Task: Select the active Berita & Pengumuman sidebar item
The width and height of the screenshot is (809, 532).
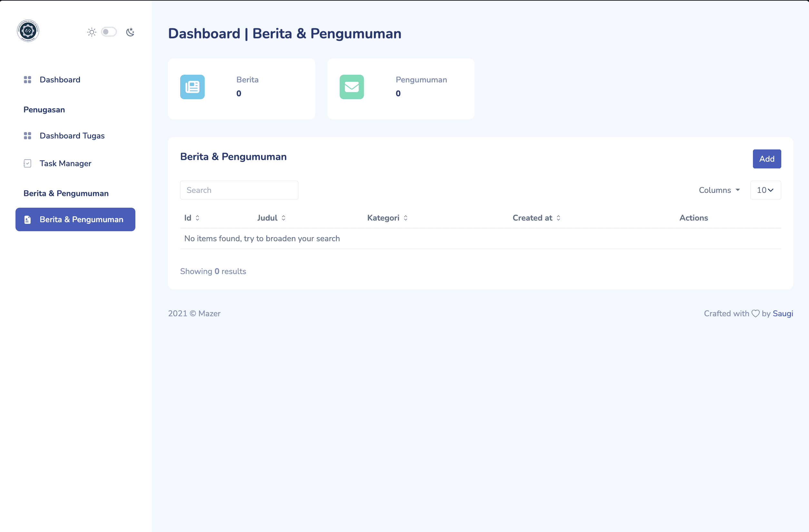Action: tap(75, 219)
